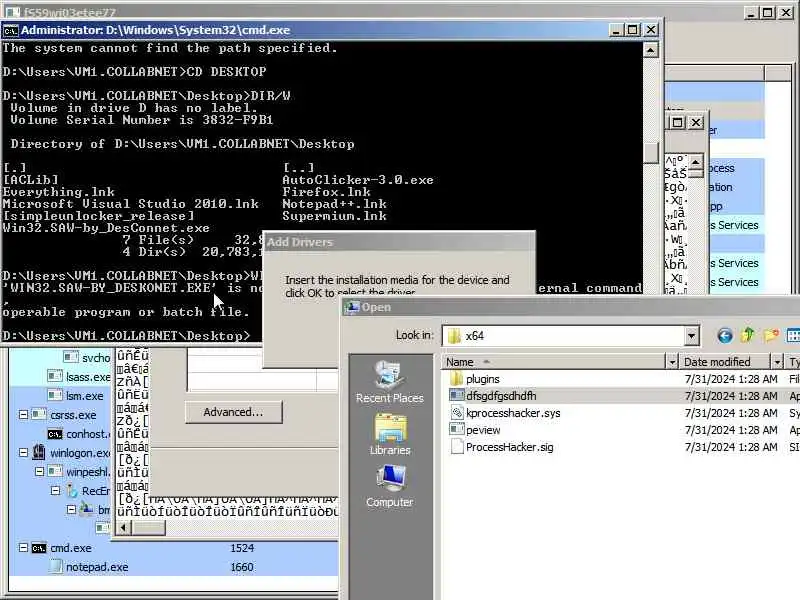The image size is (800, 600).
Task: Collapse the RecEnv tree node
Action: tap(56, 490)
